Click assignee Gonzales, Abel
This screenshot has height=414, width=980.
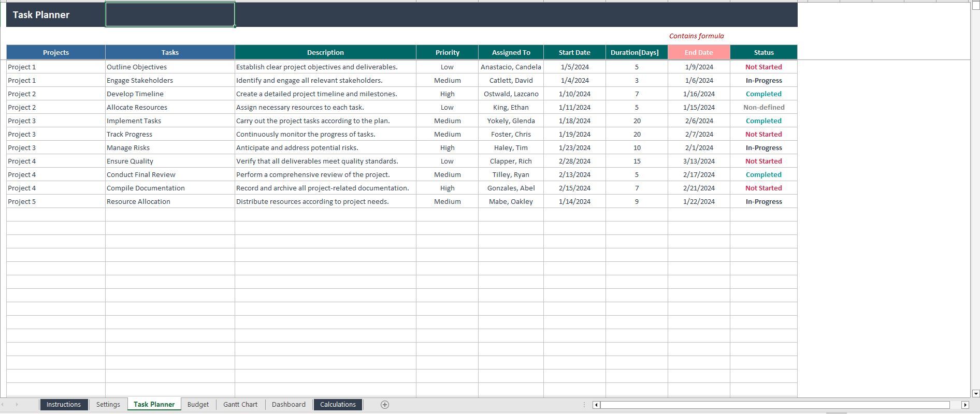511,188
